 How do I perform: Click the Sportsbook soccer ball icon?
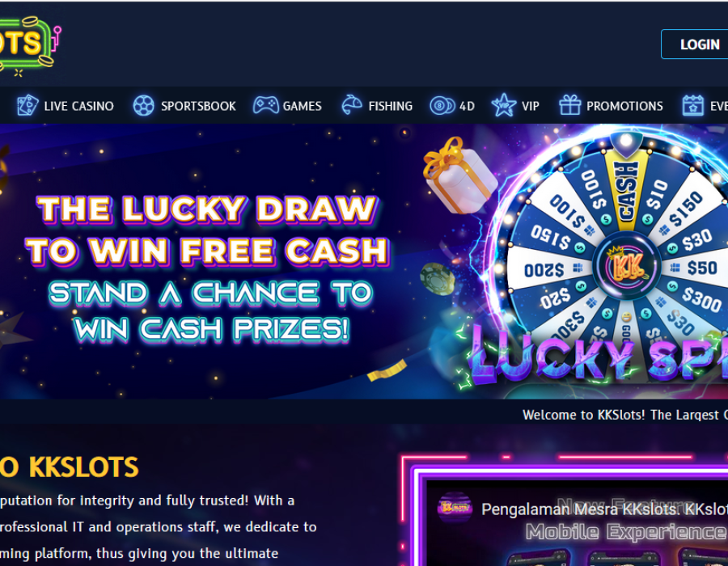(143, 105)
